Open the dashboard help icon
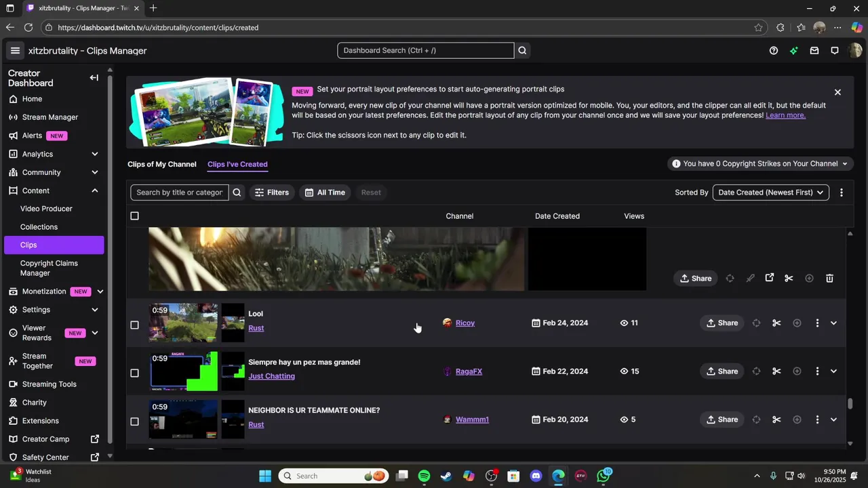 coord(774,50)
